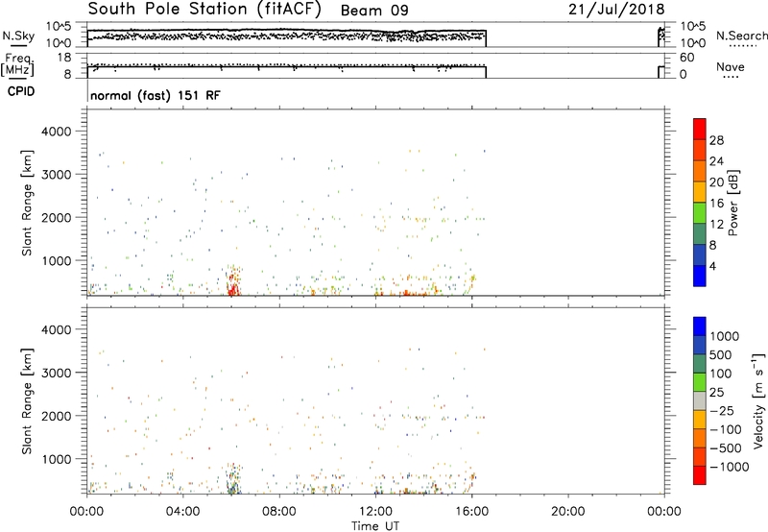Select the text "normal (fast) 151 RF"
Screen dimensions: 768x532
click(x=156, y=95)
